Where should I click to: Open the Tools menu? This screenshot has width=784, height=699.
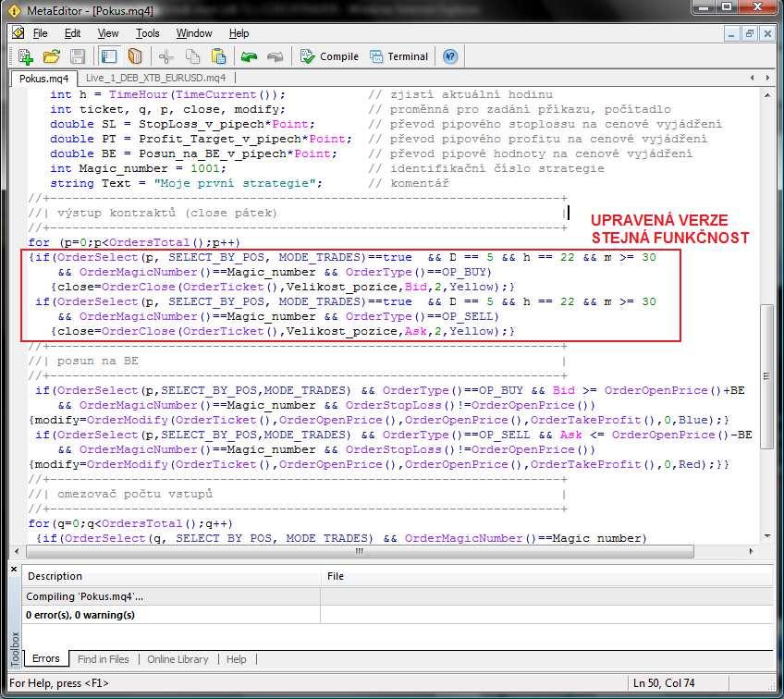(148, 33)
